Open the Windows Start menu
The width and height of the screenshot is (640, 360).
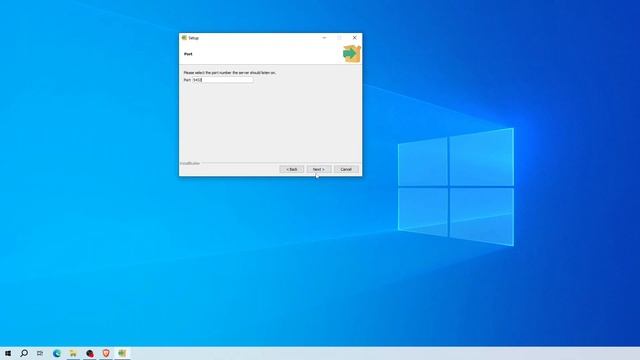click(x=8, y=353)
